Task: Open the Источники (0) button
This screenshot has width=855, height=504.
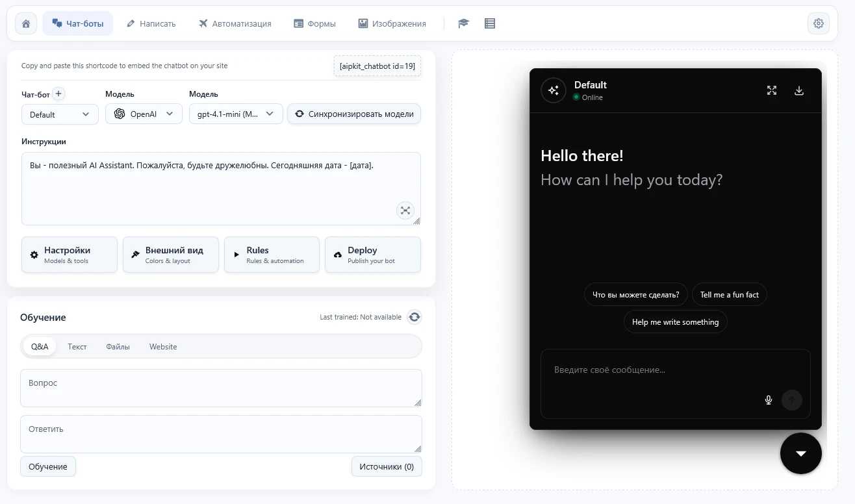Action: 387,466
